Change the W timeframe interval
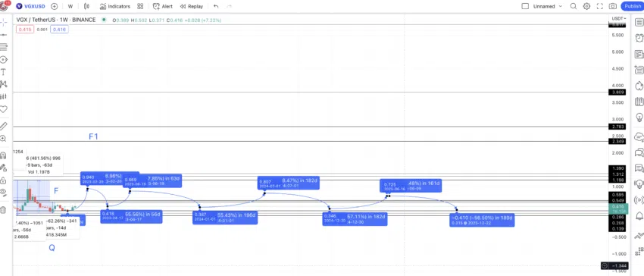644x276 pixels. tap(70, 6)
